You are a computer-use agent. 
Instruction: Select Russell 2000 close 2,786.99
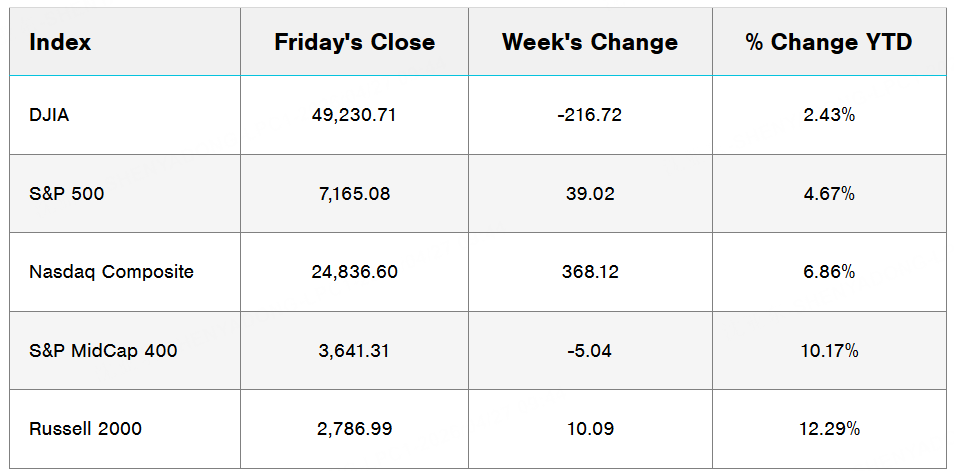[354, 429]
